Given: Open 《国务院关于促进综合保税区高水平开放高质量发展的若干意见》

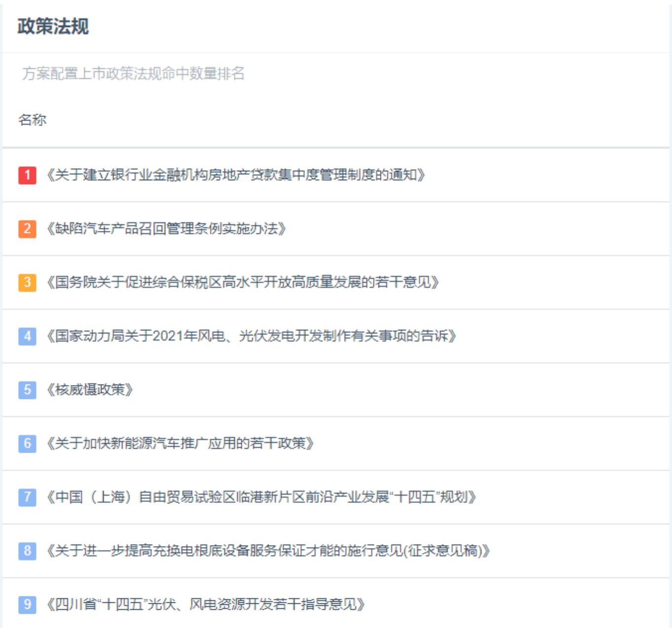Looking at the screenshot, I should click(x=242, y=282).
